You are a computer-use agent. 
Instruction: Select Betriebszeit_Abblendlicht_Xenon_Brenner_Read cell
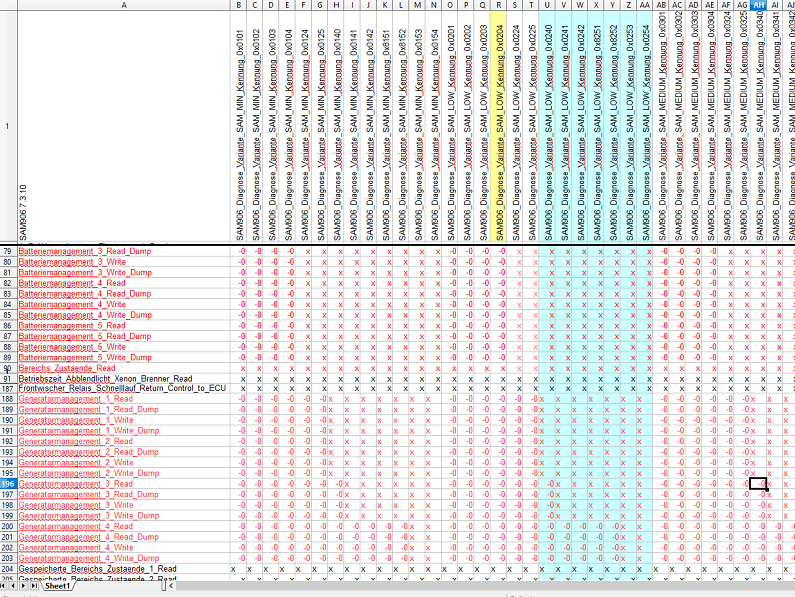pyautogui.click(x=105, y=379)
